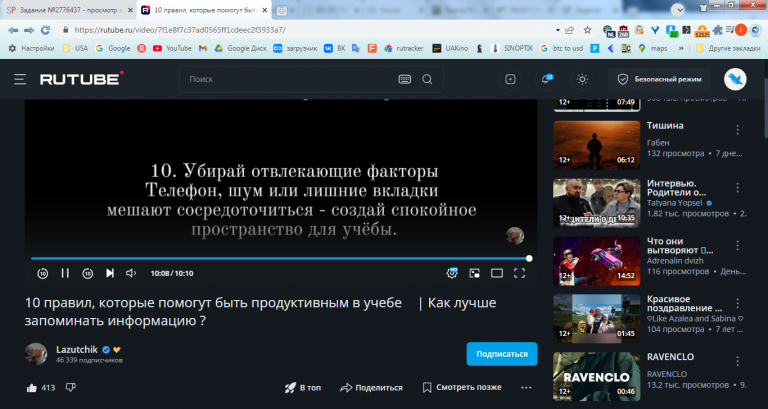Screen dimensions: 768x409
Task: Switch to theater mode view
Action: pyautogui.click(x=497, y=273)
